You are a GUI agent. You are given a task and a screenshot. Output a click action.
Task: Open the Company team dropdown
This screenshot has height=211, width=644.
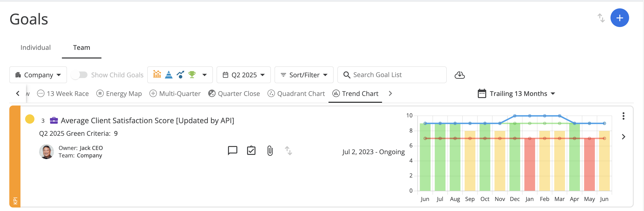38,75
